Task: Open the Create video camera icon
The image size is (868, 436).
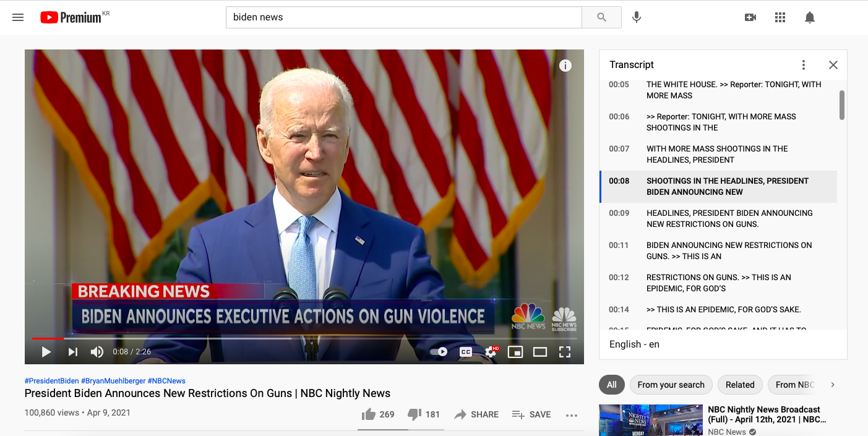Action: tap(750, 17)
